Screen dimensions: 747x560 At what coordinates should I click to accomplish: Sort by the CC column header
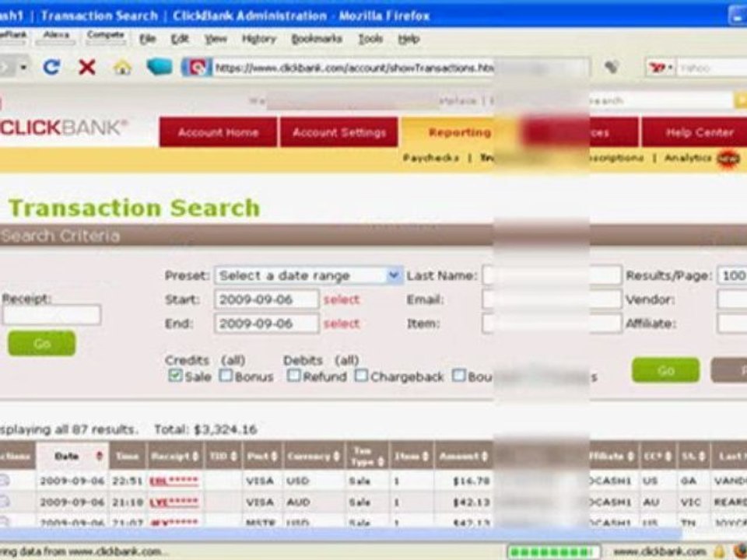click(658, 456)
